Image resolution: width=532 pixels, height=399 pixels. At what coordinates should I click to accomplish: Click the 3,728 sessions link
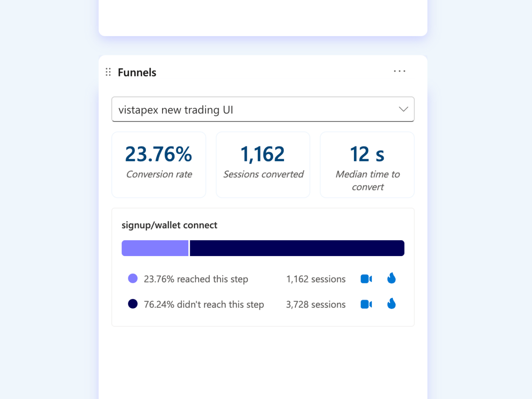coord(316,305)
